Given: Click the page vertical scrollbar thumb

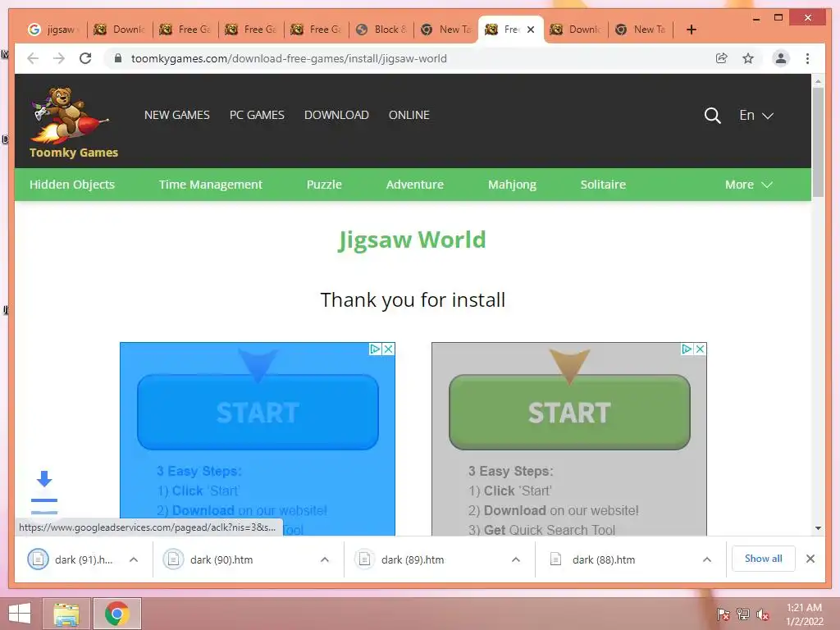Looking at the screenshot, I should click(818, 142).
